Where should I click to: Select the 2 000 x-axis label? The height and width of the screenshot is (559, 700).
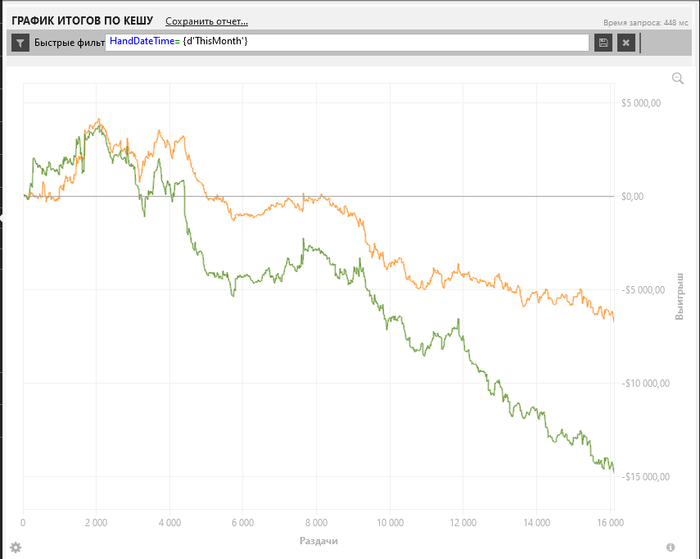pos(96,522)
